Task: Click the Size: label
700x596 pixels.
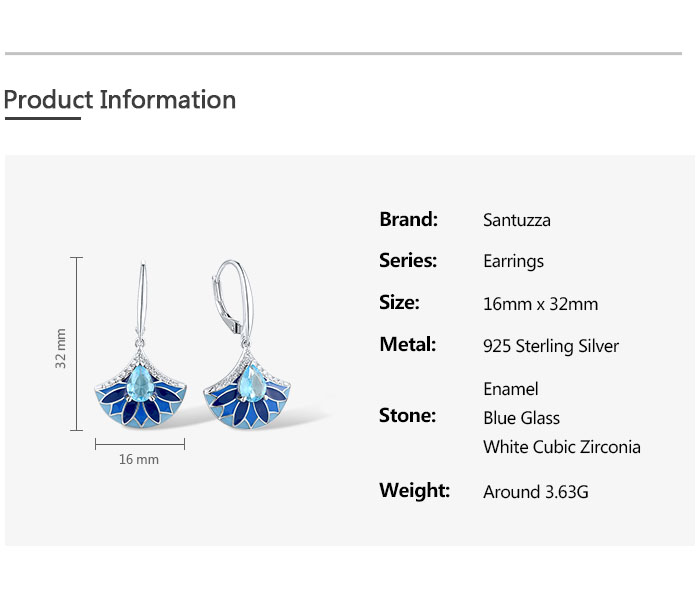Action: 399,302
